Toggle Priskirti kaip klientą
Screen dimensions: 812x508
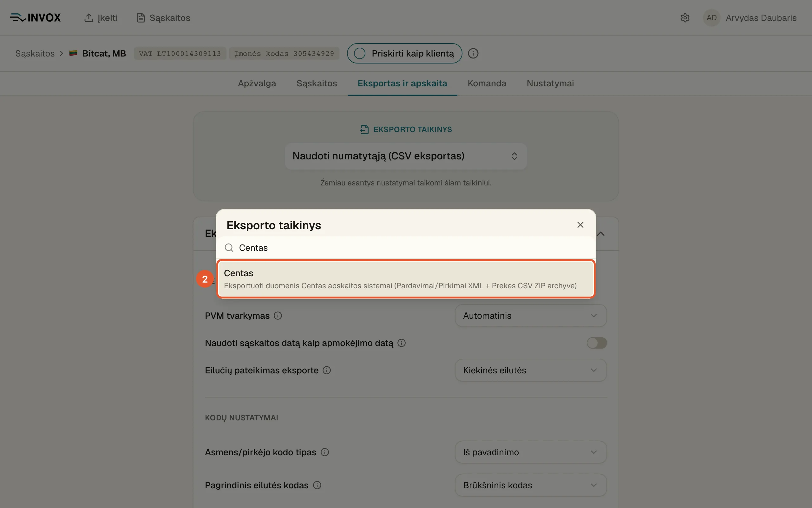(x=404, y=53)
